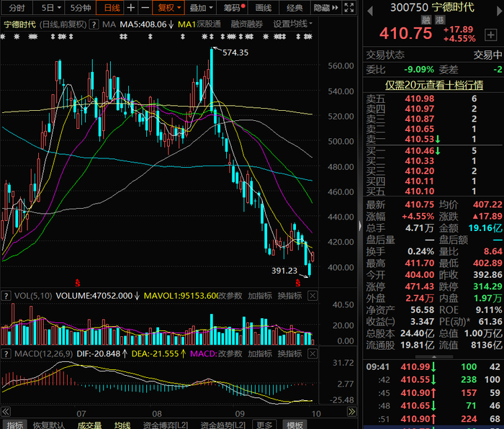Click the 深股通 label
This screenshot has width=504, height=429.
[x=209, y=24]
